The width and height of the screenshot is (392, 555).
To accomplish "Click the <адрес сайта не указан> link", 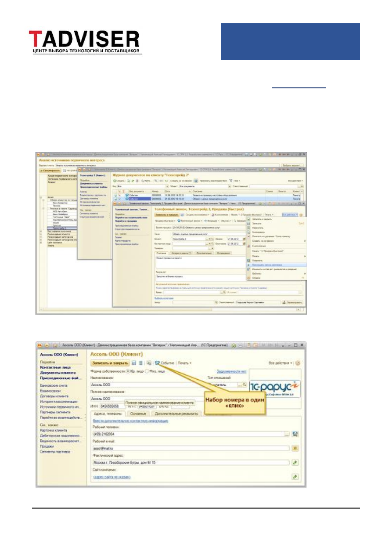I will [x=111, y=478].
